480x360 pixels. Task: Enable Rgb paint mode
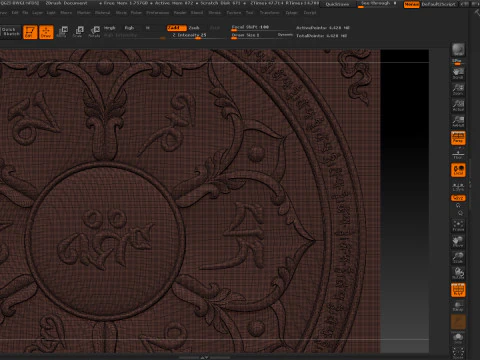pos(129,28)
